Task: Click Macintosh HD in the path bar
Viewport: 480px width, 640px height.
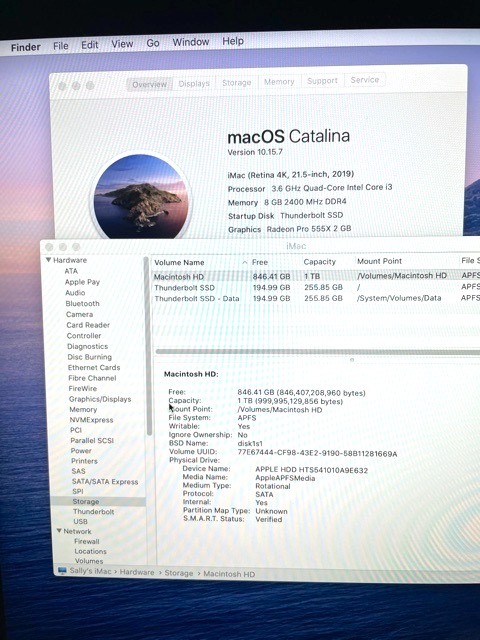Action: pyautogui.click(x=229, y=574)
